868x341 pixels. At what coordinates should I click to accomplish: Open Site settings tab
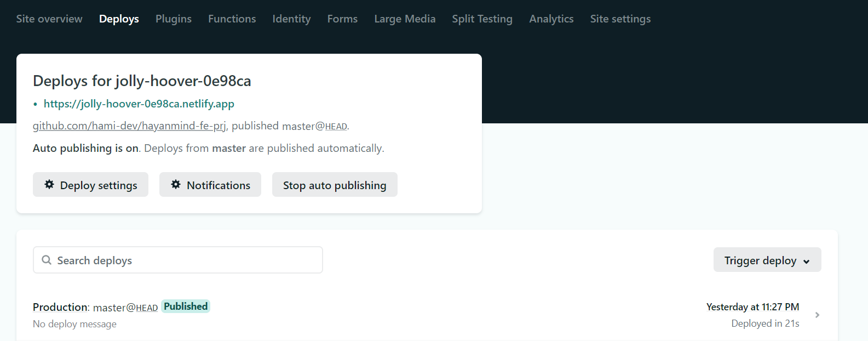620,19
